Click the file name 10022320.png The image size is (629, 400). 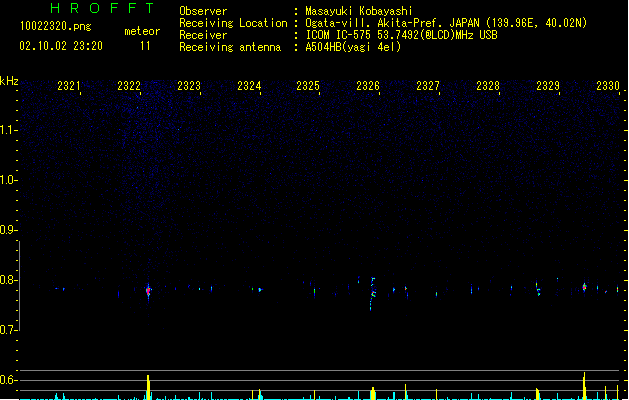pos(56,26)
